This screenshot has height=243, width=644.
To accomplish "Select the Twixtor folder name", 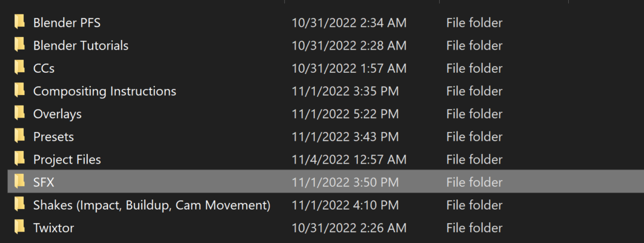I will 54,227.
